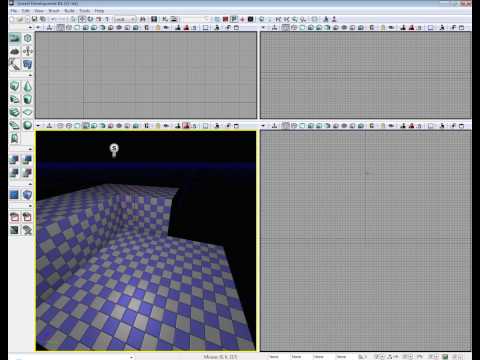This screenshot has width=480, height=360.
Task: Click the binoculars Search Actors icon
Action: click(x=143, y=19)
